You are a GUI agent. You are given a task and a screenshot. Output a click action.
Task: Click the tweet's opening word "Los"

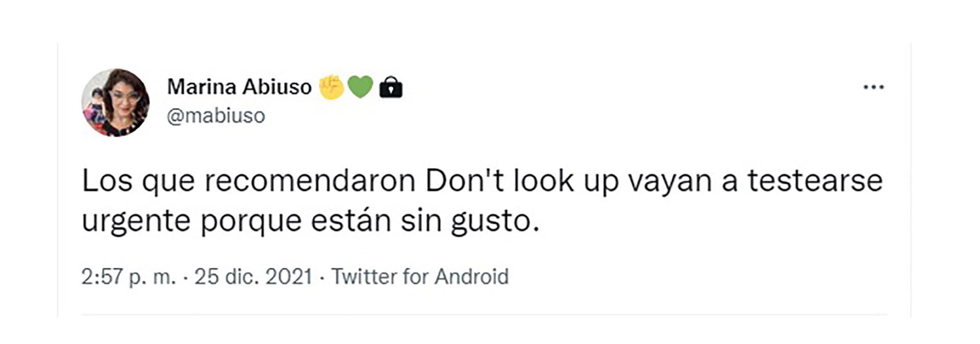(x=107, y=181)
